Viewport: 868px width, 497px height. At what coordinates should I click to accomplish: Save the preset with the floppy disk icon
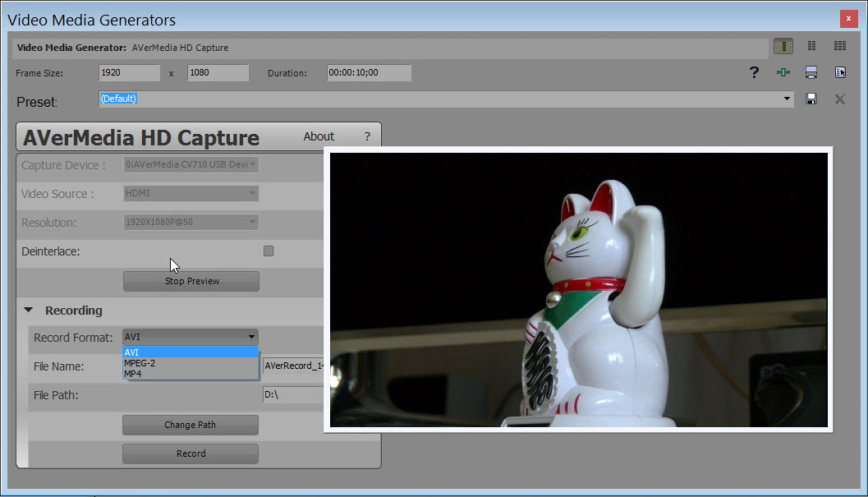(811, 99)
